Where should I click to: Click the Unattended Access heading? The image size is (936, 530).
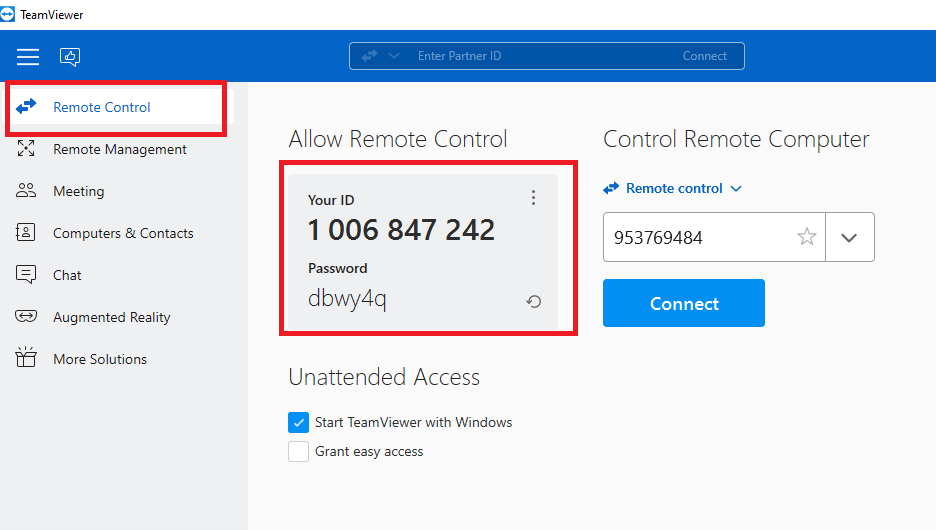click(x=384, y=377)
